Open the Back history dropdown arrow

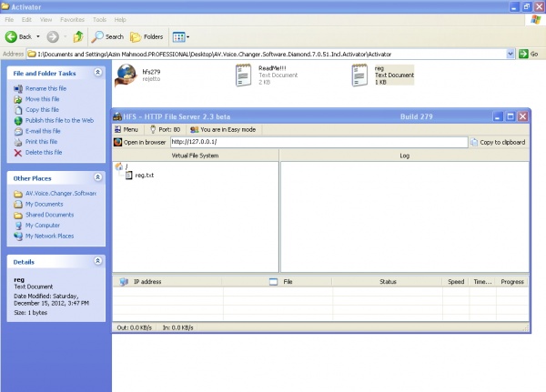pyautogui.click(x=38, y=36)
